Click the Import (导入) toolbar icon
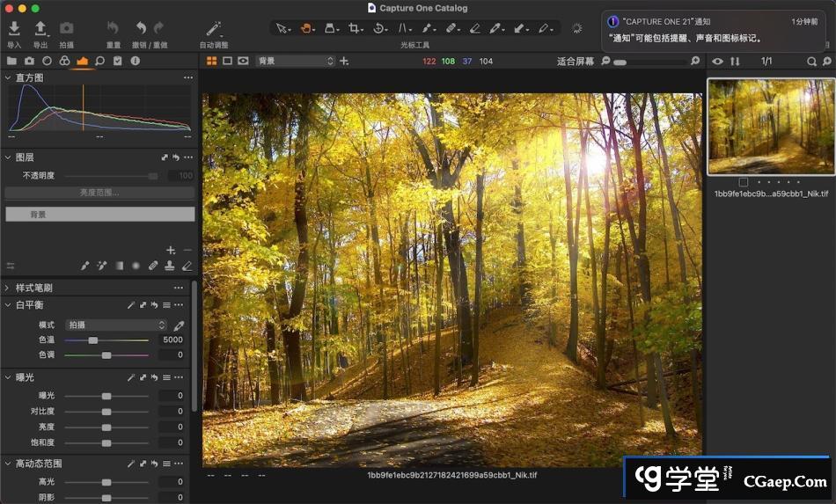This screenshot has height=504, width=836. pos(14,29)
